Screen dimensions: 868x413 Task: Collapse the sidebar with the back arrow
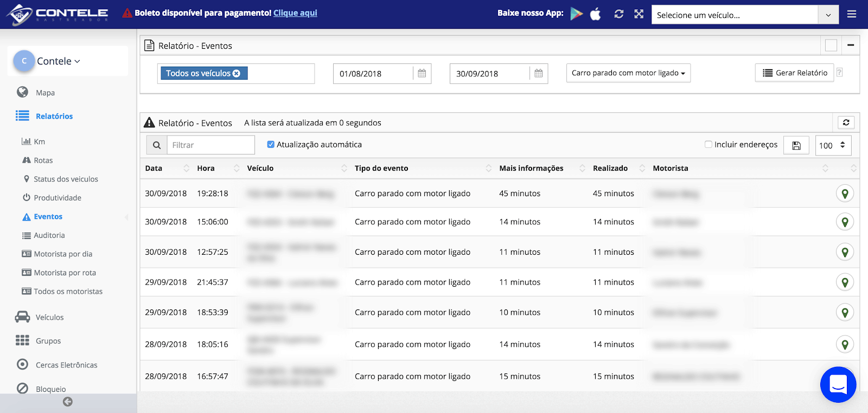(68, 402)
